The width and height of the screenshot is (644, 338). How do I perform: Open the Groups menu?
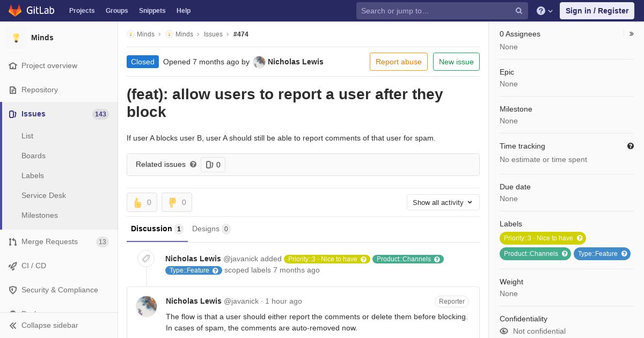click(x=117, y=11)
